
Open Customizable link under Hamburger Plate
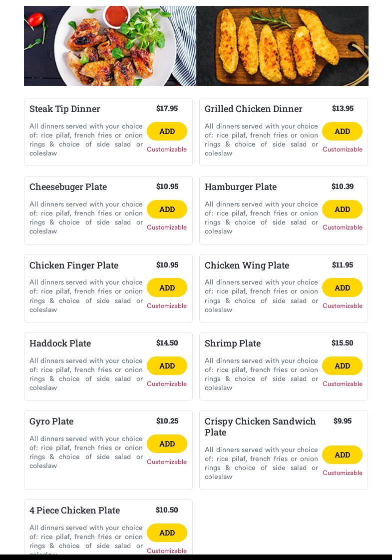[343, 227]
